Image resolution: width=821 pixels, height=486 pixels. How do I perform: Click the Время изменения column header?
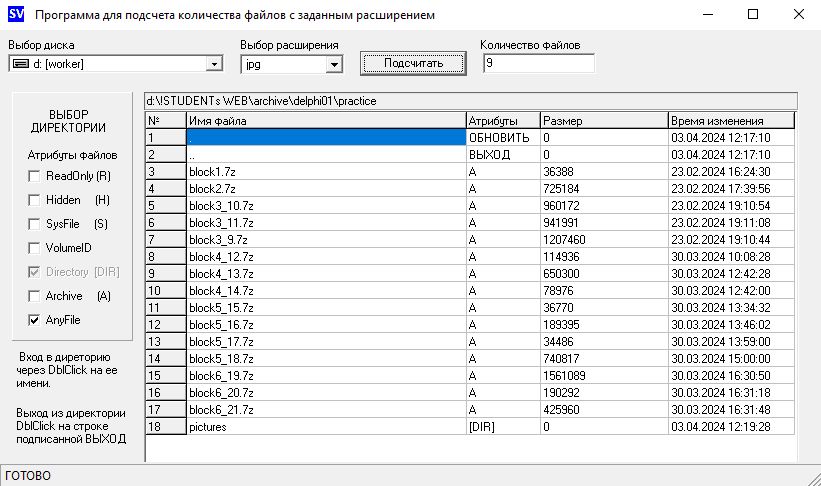click(x=730, y=121)
